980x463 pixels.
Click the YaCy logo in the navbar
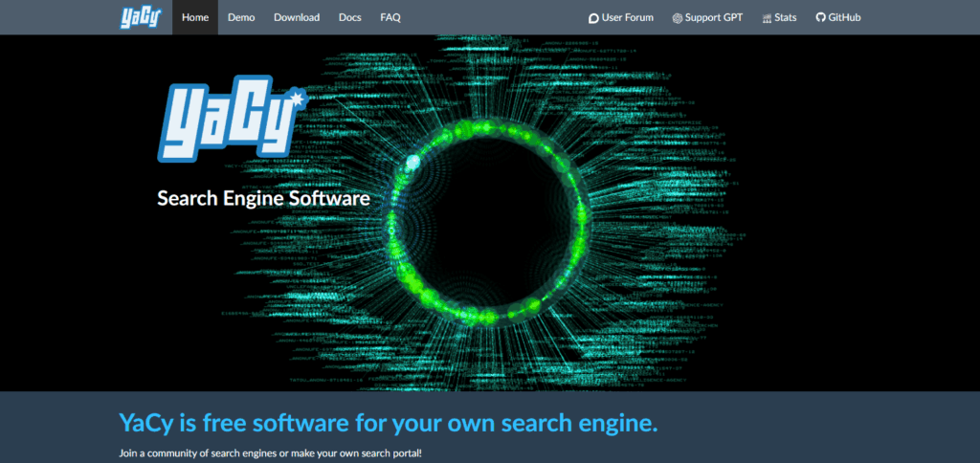[141, 17]
